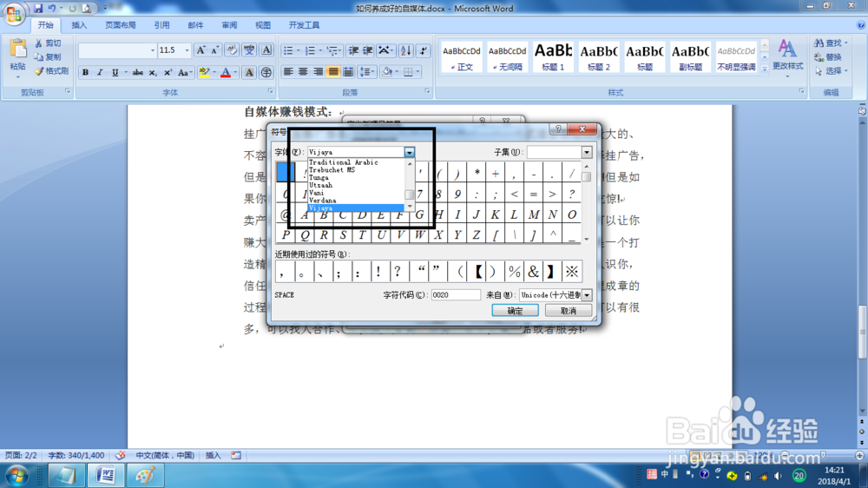The image size is (868, 488).
Task: Open the font name dropdown in ribbon
Action: [153, 50]
